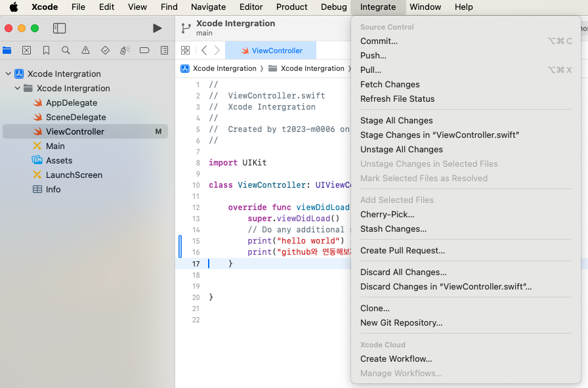Screen dimensions: 588x388
Task: Collapse the Xcode Intergration group folder
Action: coord(17,88)
